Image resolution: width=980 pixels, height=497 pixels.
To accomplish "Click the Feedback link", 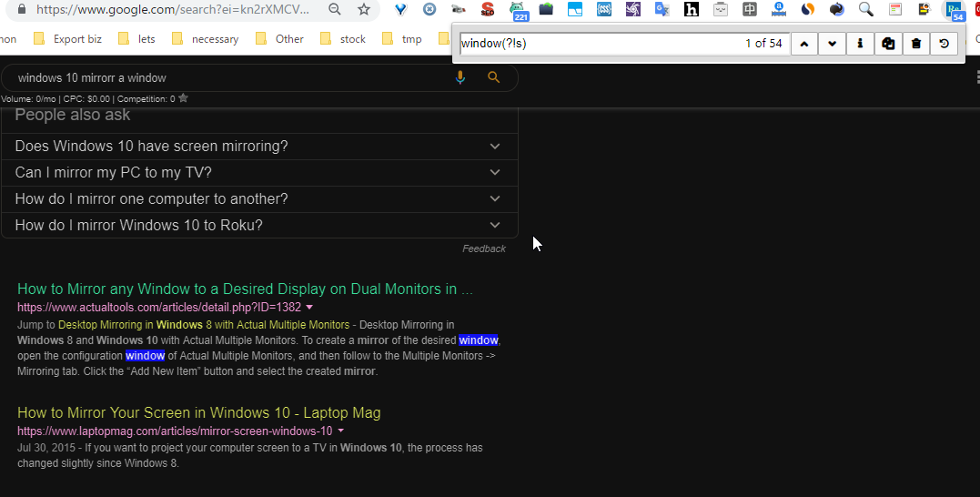I will [483, 248].
